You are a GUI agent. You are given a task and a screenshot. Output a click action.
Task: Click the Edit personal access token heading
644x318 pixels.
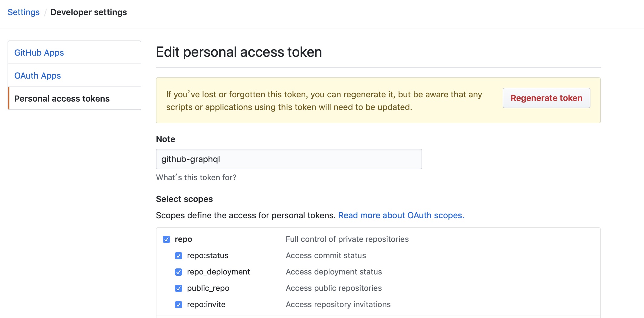pos(239,52)
